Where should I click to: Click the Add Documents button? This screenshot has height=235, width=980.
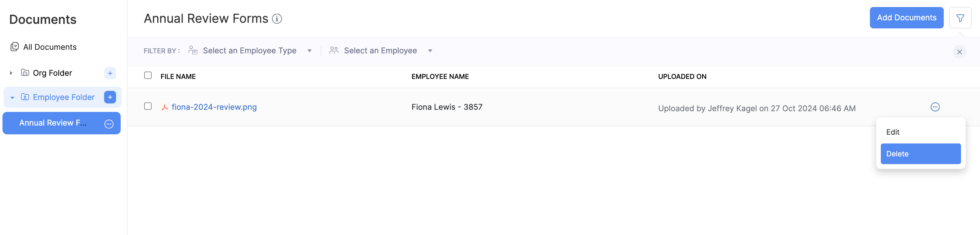[x=906, y=18]
